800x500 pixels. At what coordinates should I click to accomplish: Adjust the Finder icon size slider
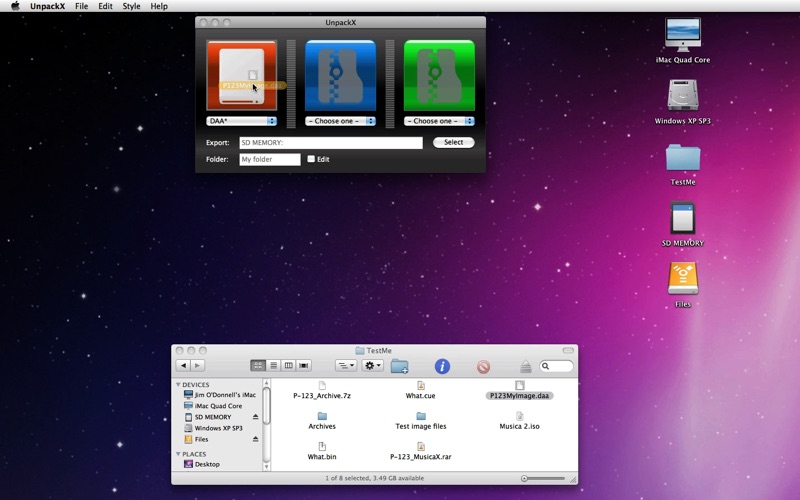(543, 479)
